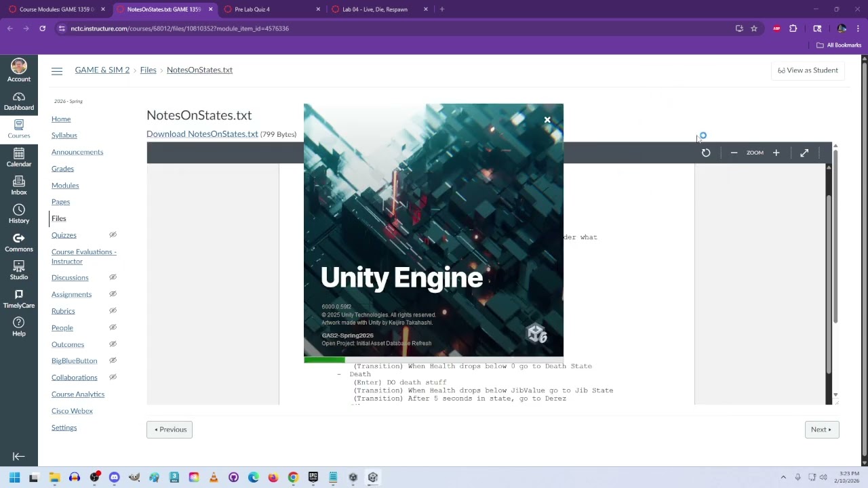Show hidden system tray icons
This screenshot has width=868, height=488.
point(783,477)
